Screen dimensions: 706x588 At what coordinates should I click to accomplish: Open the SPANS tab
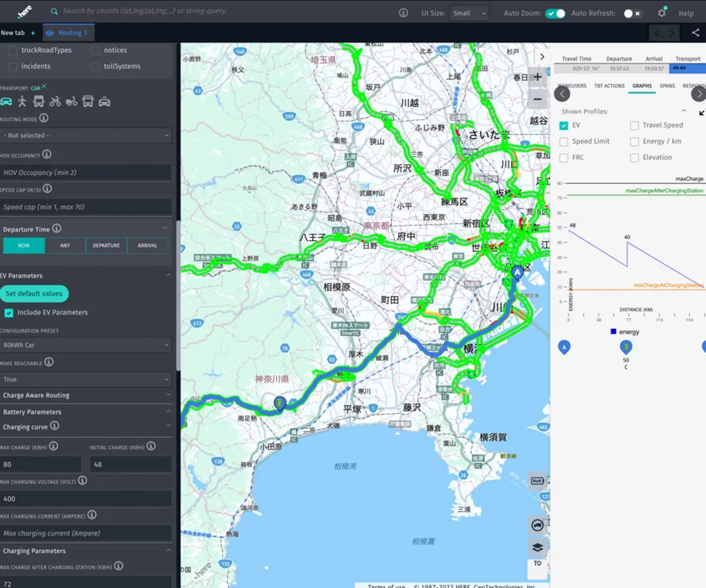667,86
